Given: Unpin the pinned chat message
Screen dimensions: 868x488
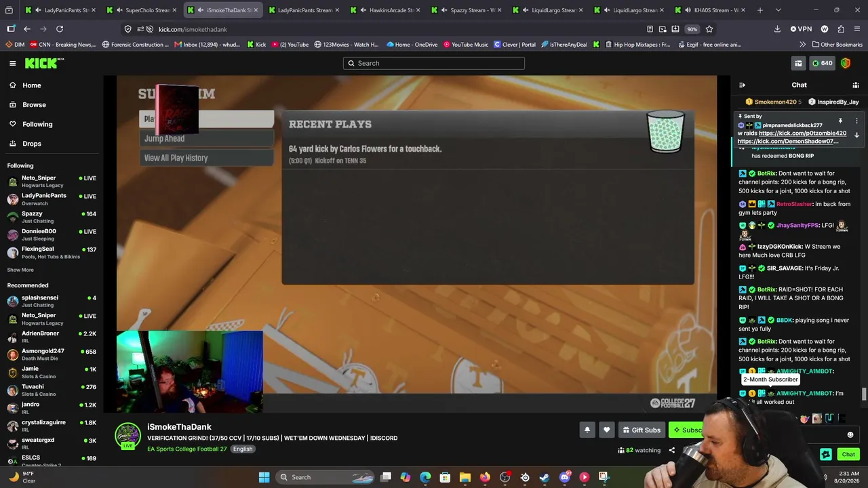Looking at the screenshot, I should click(x=840, y=121).
